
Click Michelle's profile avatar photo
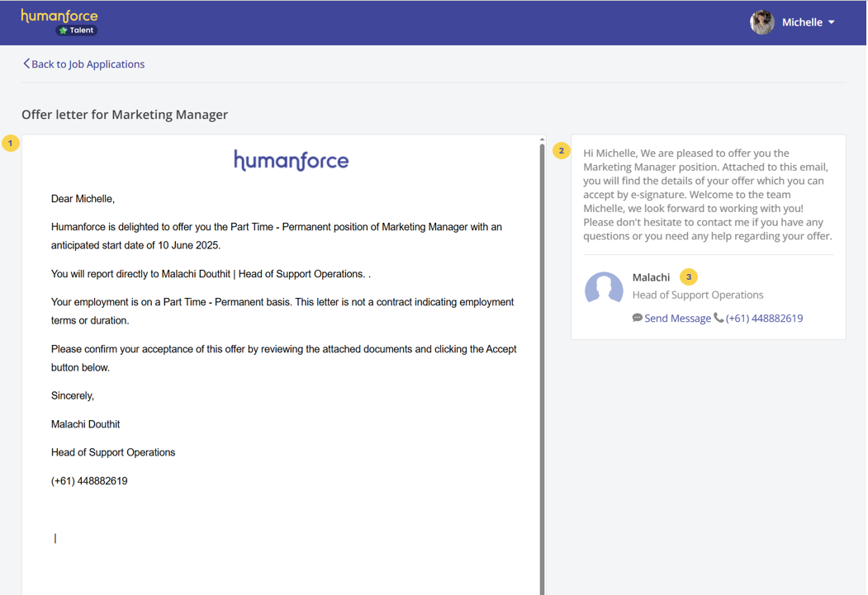761,22
